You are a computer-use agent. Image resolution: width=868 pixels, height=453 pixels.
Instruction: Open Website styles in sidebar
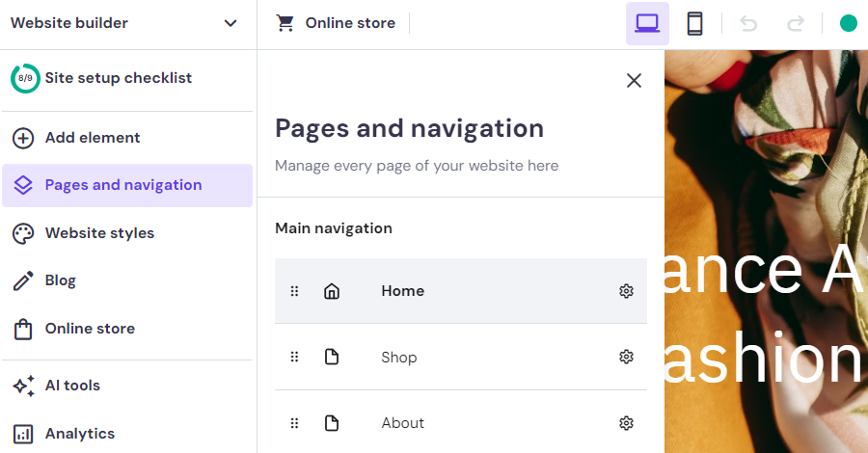(x=127, y=233)
